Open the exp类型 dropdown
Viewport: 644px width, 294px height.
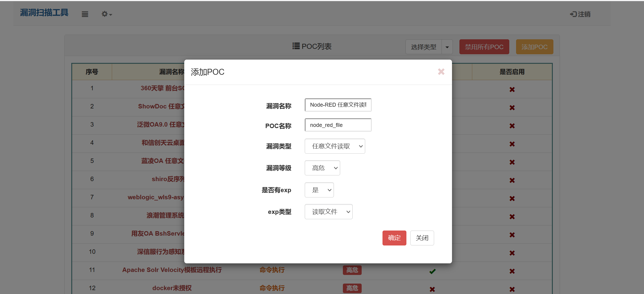329,212
